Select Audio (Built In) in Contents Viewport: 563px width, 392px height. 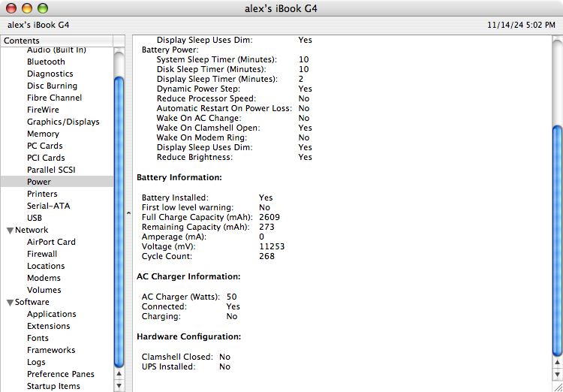(x=56, y=50)
